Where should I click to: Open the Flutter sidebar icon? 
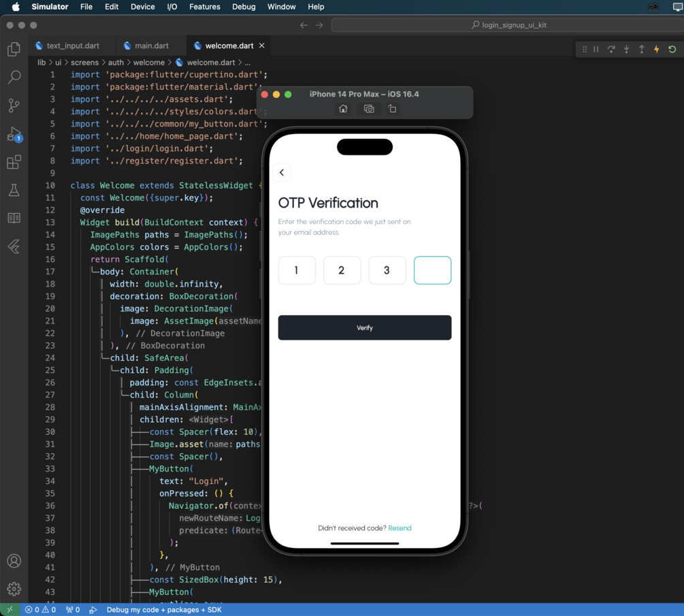pos(14,246)
